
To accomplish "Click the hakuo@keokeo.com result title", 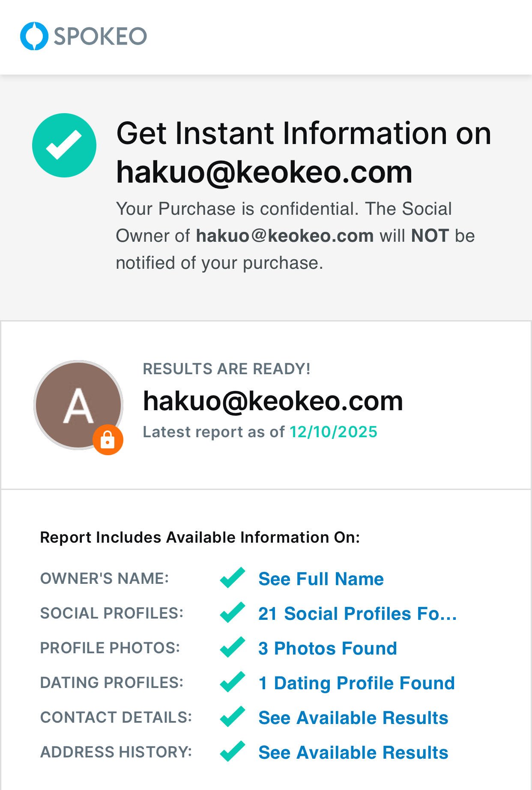I will (273, 401).
